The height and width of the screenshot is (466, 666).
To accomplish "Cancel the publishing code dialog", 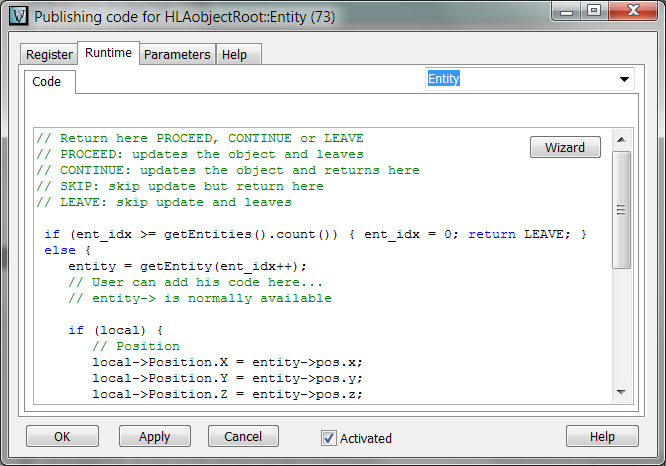I will pyautogui.click(x=243, y=437).
